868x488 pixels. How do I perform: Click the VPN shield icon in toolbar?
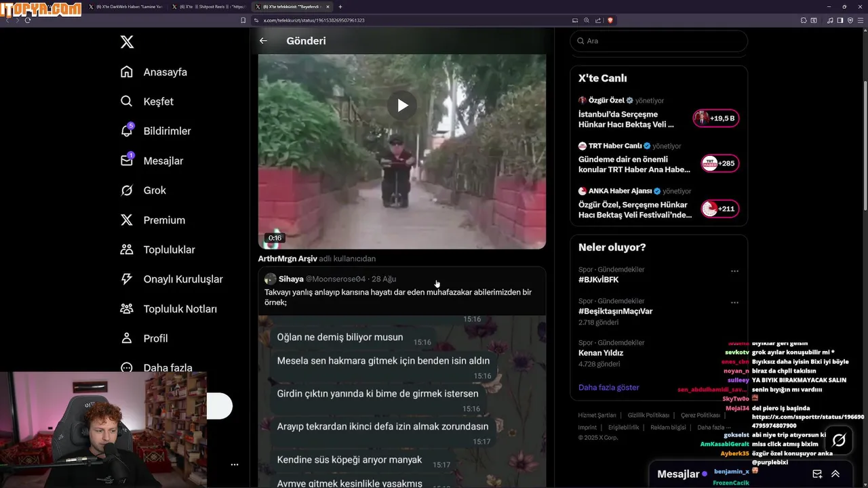[x=850, y=20]
